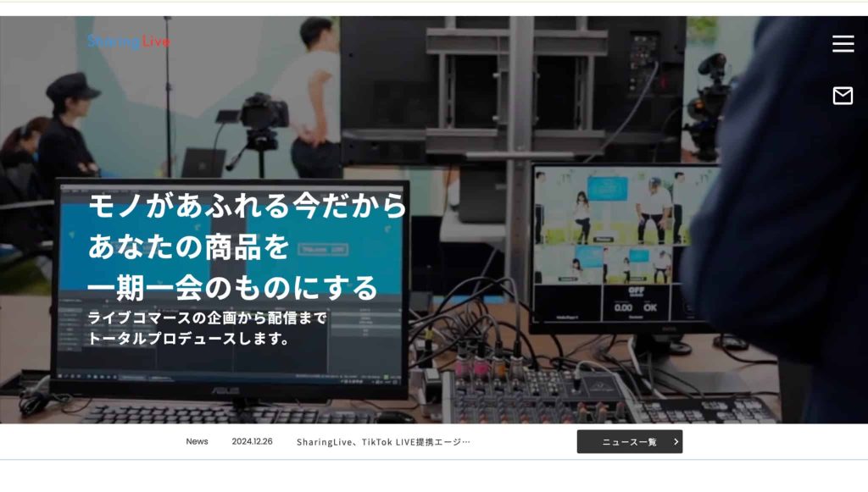Click the News section label

tap(197, 442)
